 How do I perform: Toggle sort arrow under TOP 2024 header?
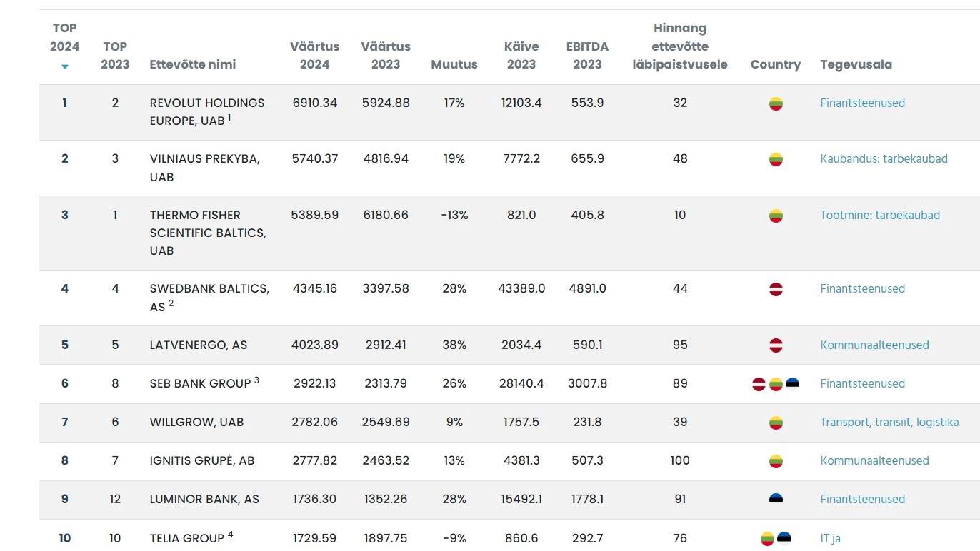[65, 66]
